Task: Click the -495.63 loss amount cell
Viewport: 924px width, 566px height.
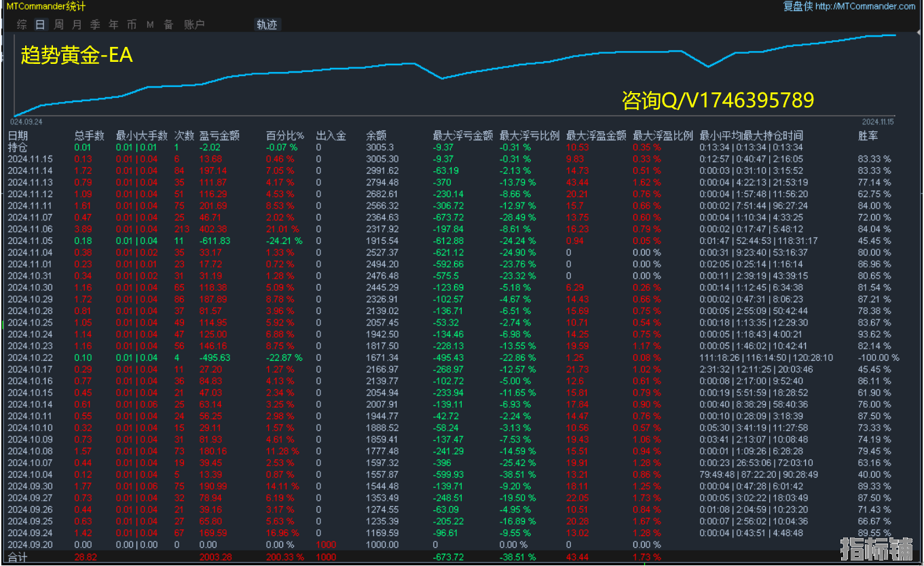Action: [215, 357]
